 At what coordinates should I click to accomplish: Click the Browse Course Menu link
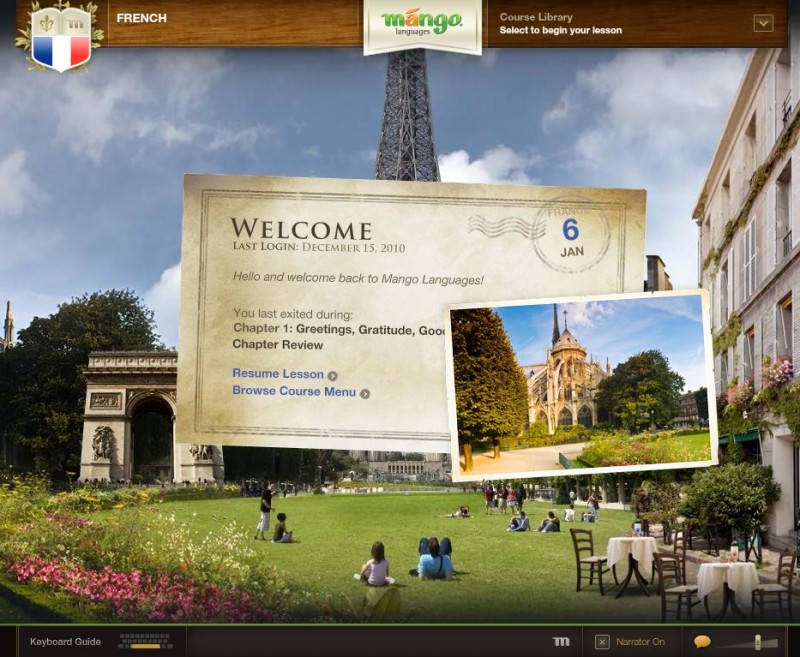tap(294, 391)
